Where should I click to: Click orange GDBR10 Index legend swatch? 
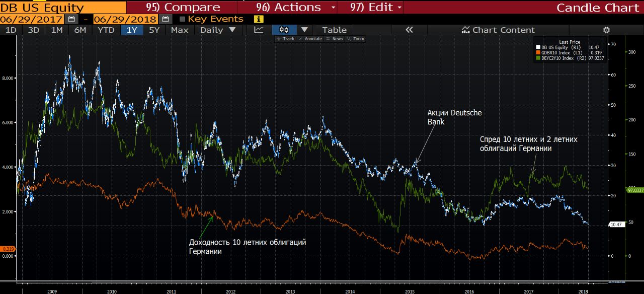pos(538,52)
